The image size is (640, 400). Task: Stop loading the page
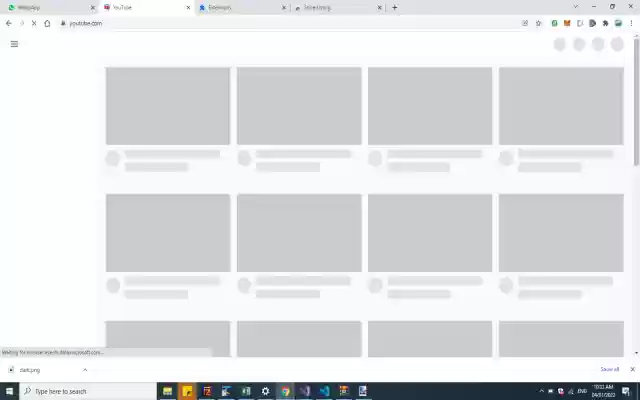pos(34,23)
